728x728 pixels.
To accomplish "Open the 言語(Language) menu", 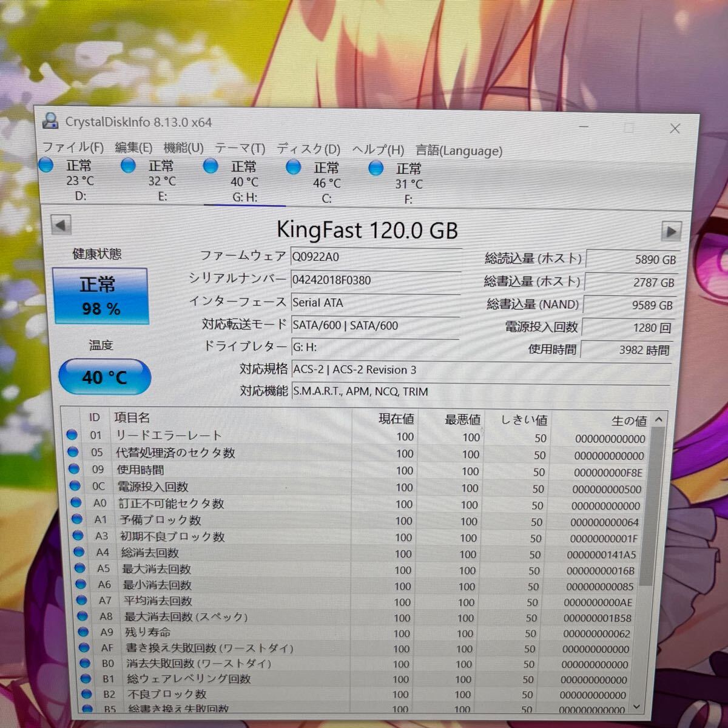I will [459, 150].
